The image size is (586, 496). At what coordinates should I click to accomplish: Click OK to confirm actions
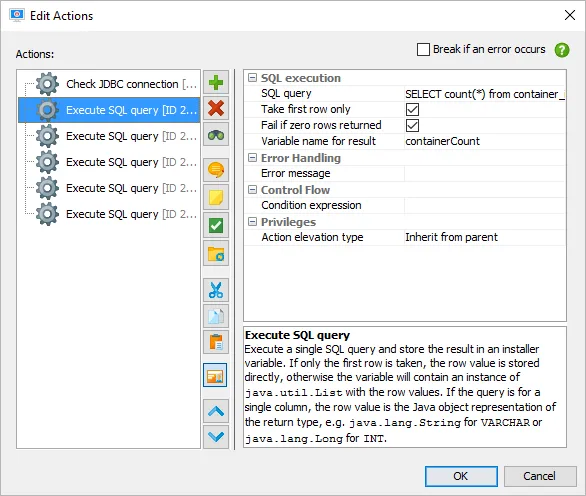point(461,476)
